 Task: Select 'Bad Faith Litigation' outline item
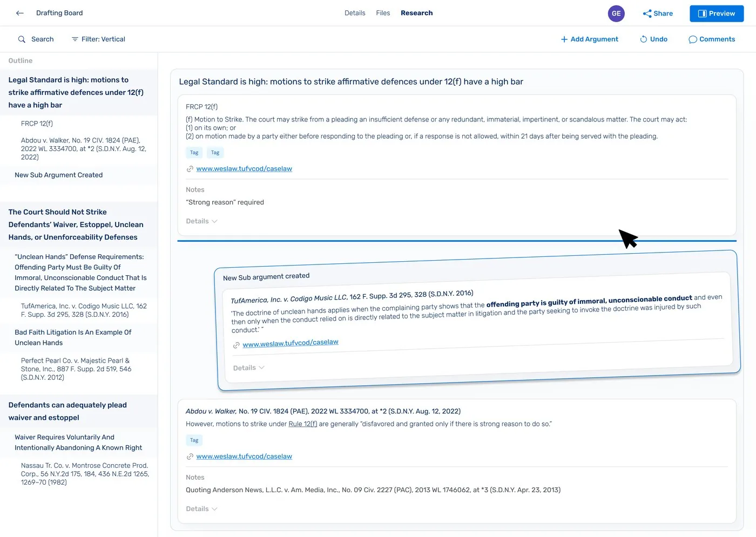coord(73,337)
